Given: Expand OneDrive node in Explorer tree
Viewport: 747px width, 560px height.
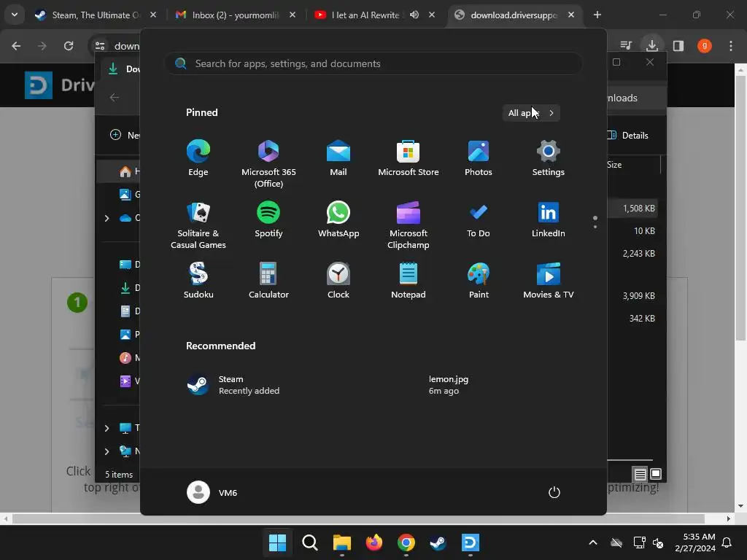Looking at the screenshot, I should [x=107, y=218].
